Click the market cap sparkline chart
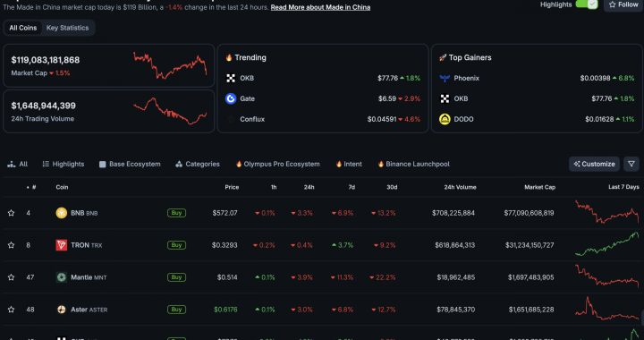This screenshot has width=644, height=340. pyautogui.click(x=170, y=65)
